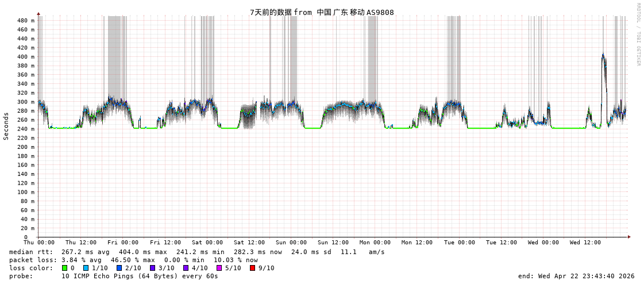Click the graph title mentioning AS9808
The image size is (644, 284).
pos(322,12)
